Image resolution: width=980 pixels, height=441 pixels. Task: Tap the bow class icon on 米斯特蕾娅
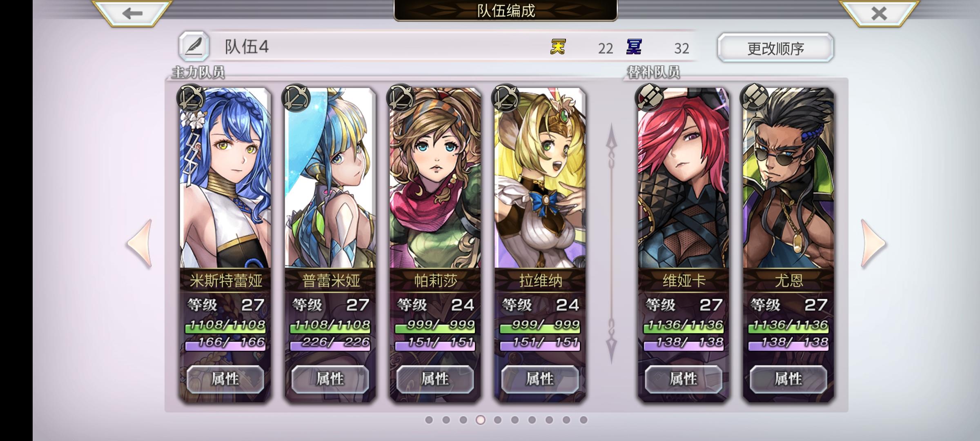point(191,98)
